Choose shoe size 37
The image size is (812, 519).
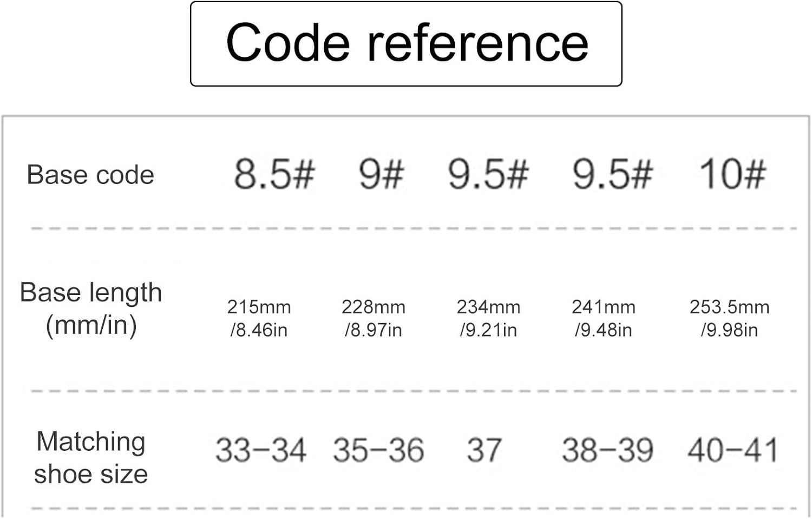[x=484, y=450]
